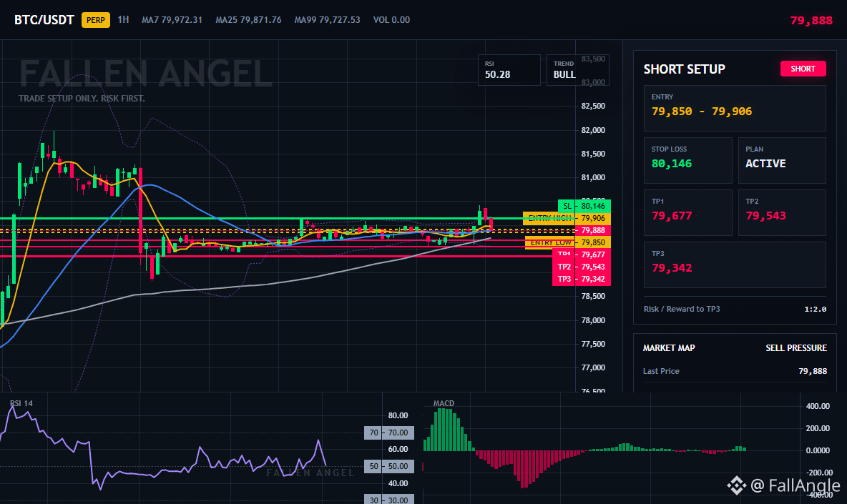Click the RSI 50.28 info box

(509, 69)
